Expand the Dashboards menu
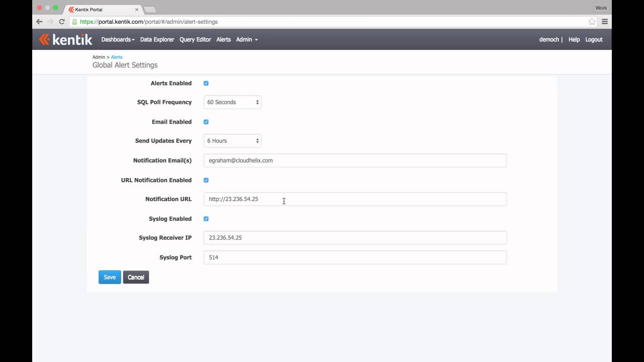 click(118, 39)
